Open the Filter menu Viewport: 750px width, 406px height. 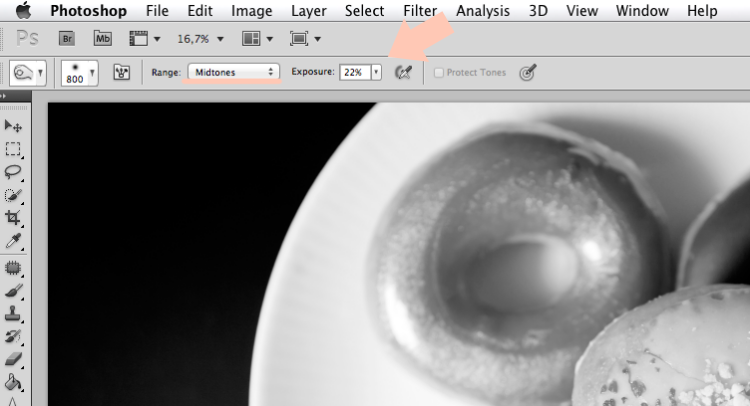pyautogui.click(x=420, y=11)
